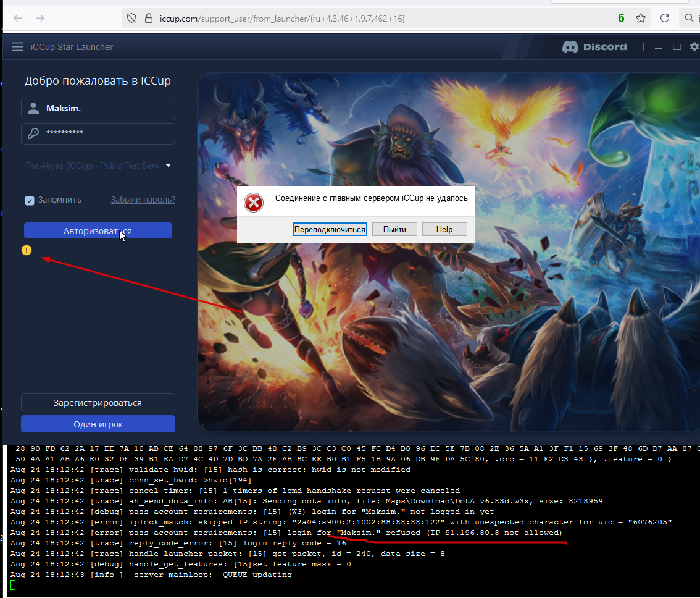Click Переподключиться in error dialog
Screen dimensions: 700x598
330,229
